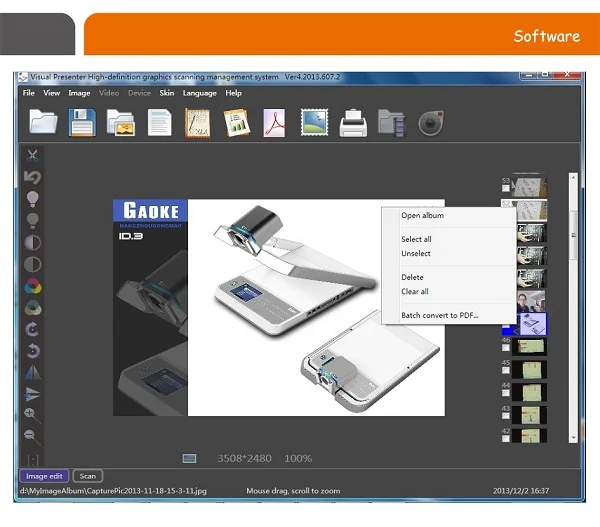Click the 3508*2480 resolution text
This screenshot has width=600, height=527.
245,458
